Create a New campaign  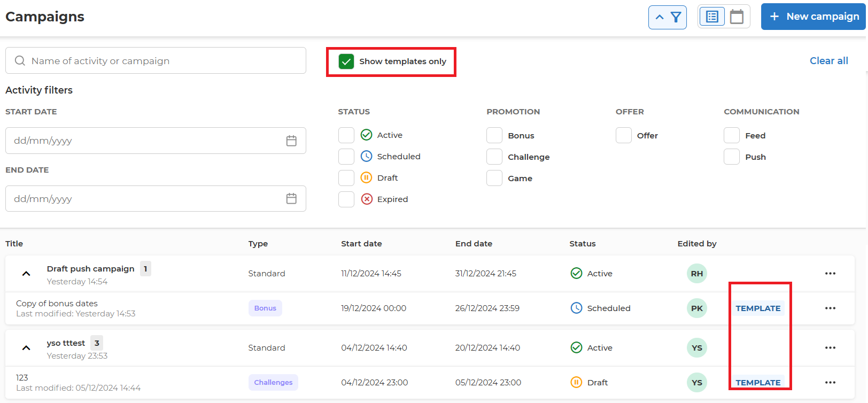(x=813, y=17)
